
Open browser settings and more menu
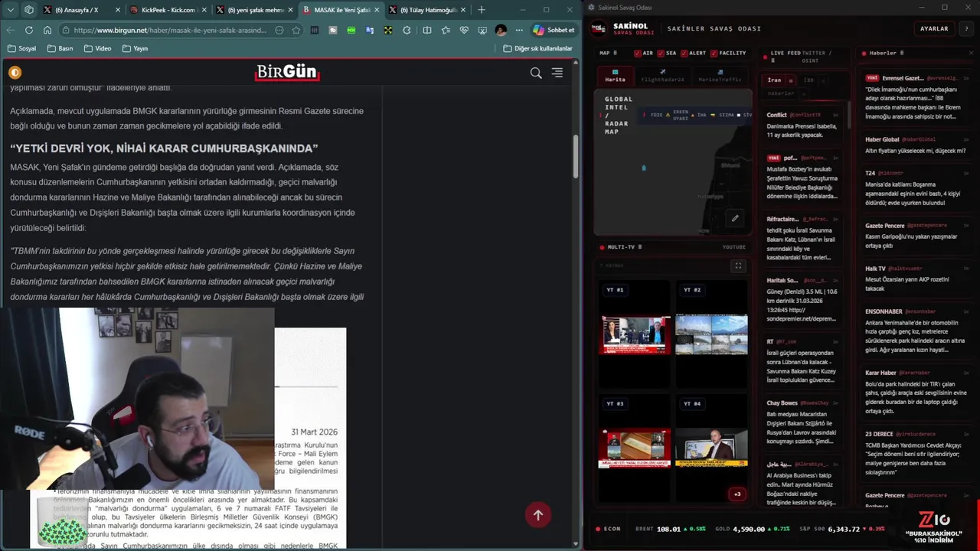tap(519, 30)
